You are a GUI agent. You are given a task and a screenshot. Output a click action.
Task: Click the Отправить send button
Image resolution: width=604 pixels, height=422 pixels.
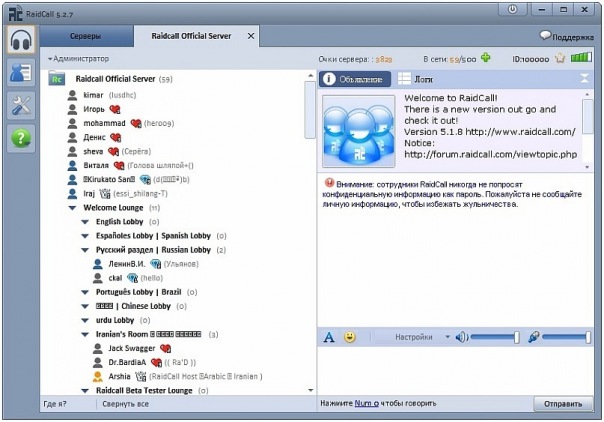click(563, 404)
